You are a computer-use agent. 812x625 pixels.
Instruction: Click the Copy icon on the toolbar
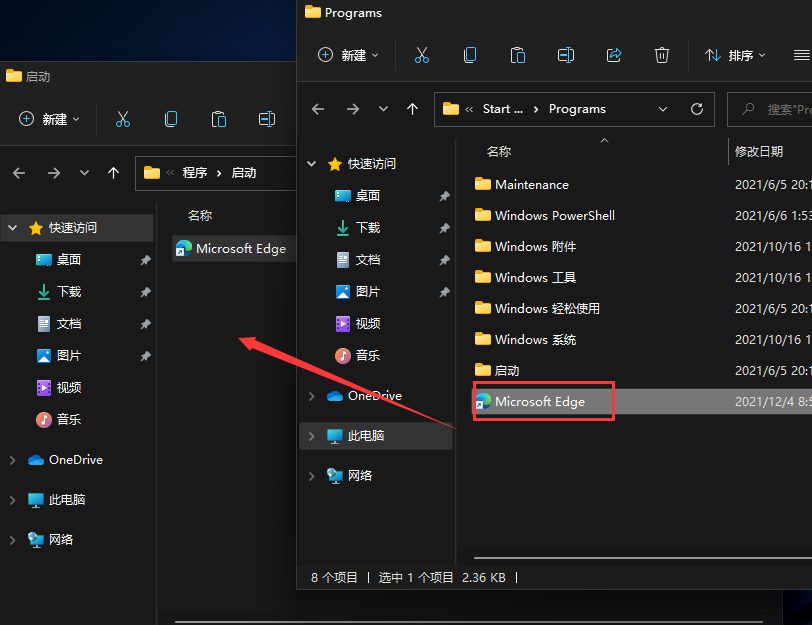pyautogui.click(x=469, y=55)
